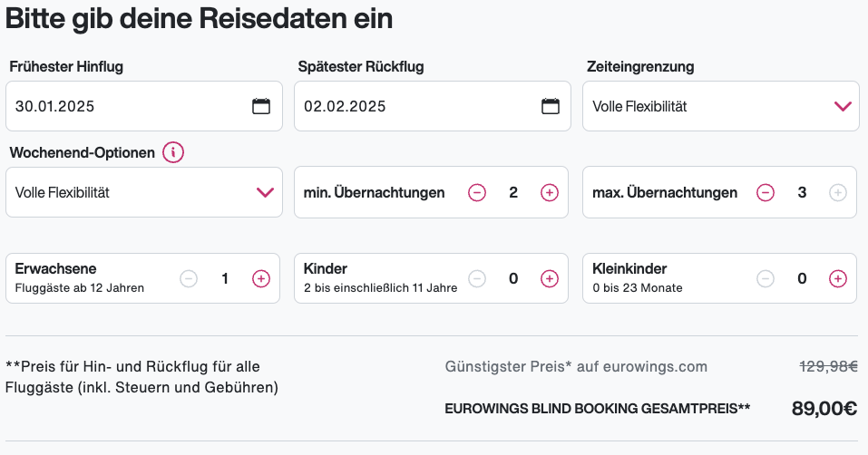The width and height of the screenshot is (868, 455).
Task: Open the Wochenend-Optionen dropdown
Action: 141,192
